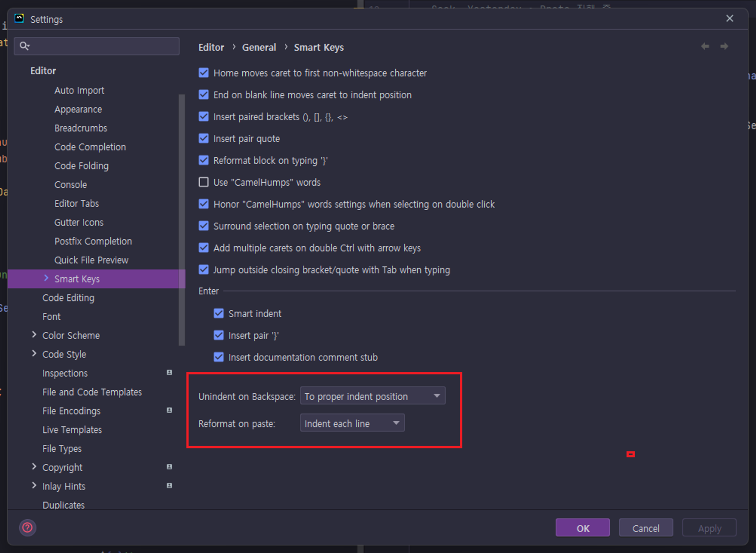756x553 pixels.
Task: Select Code Completion in settings tree
Action: coord(90,147)
